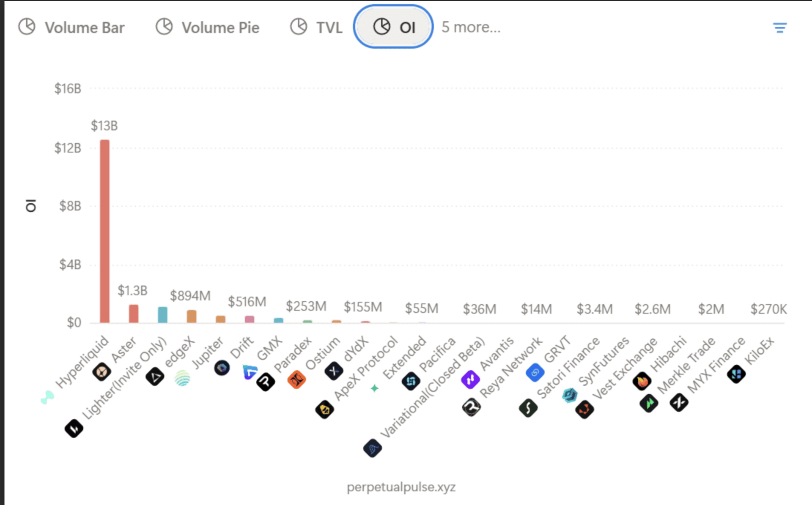Switch to the Volume Bar tab
Screen dimensions: 812x505
tap(71, 27)
